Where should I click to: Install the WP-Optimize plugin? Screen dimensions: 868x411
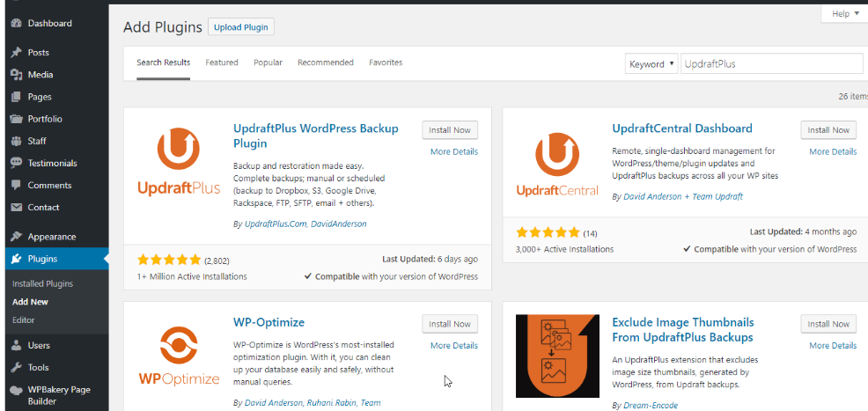coord(450,324)
